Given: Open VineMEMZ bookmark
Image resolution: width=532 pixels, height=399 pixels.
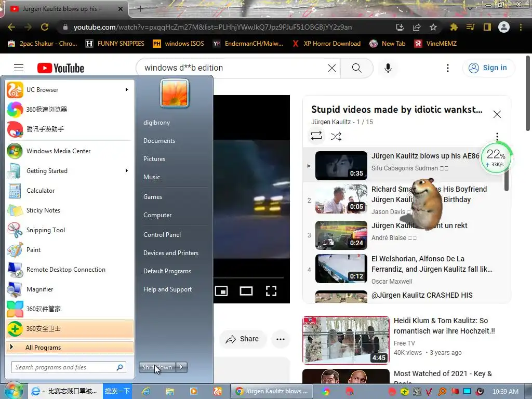Looking at the screenshot, I should coord(435,44).
